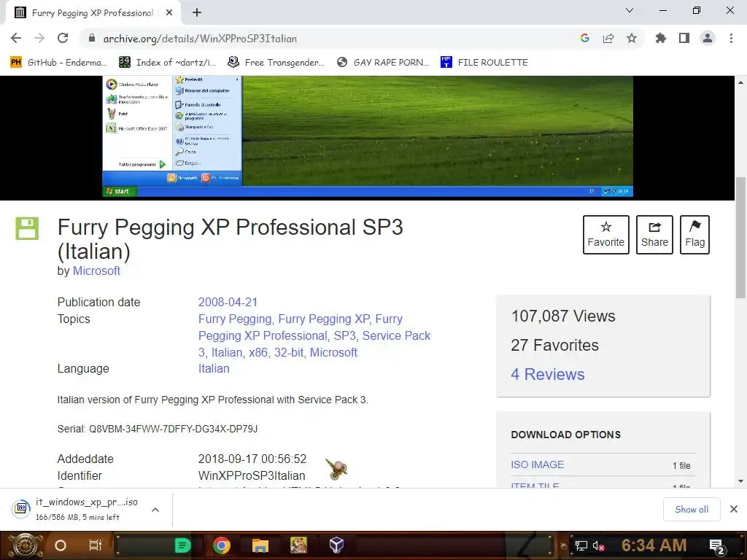747x560 pixels.
Task: Click the WinXPProSP3Italian identifier value
Action: tap(252, 475)
